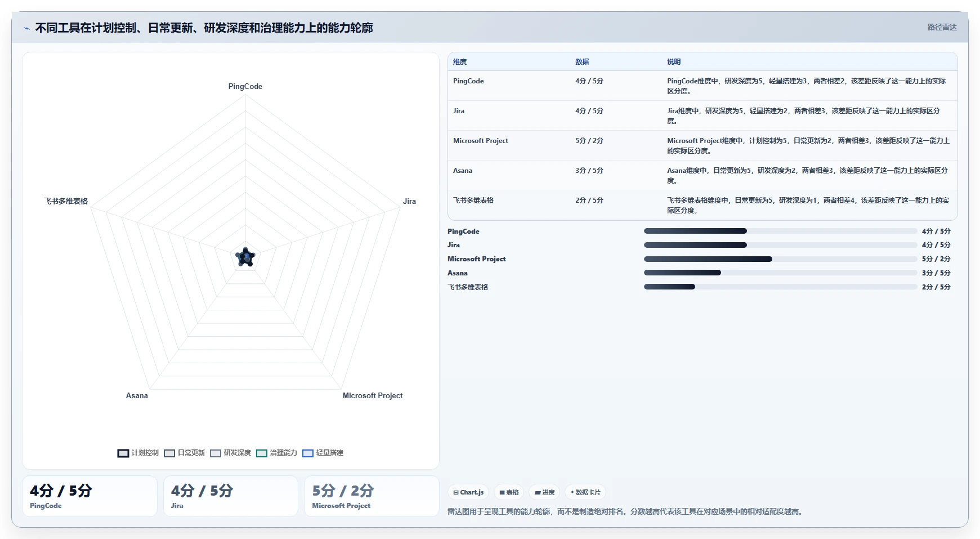Select the PingCode table row name
The image size is (980, 539).
click(x=468, y=81)
